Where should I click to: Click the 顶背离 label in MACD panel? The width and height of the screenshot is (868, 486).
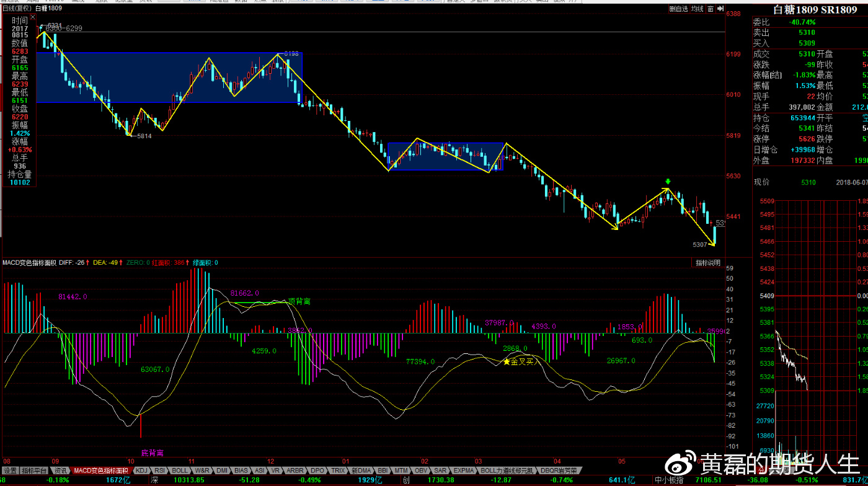299,301
